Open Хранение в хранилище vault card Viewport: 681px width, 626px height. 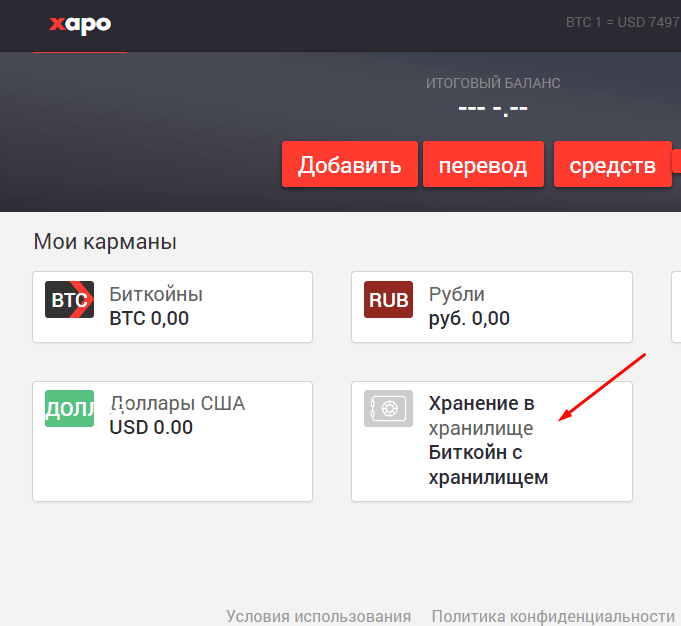(x=492, y=441)
